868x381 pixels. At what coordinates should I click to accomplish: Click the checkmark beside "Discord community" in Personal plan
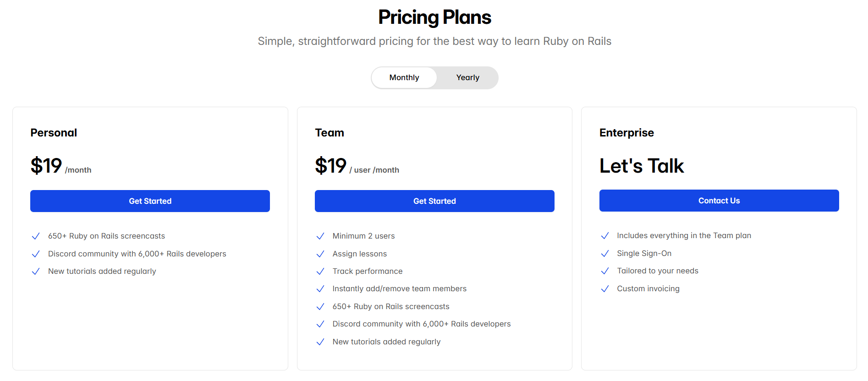point(36,254)
